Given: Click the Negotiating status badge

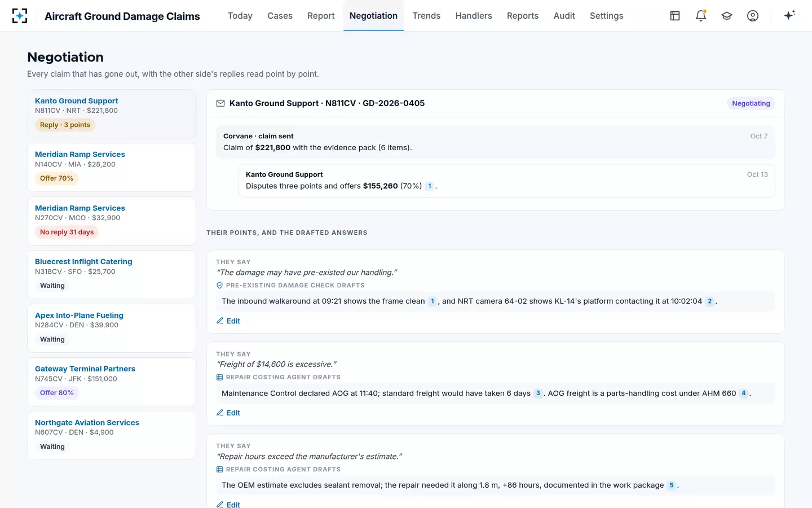Looking at the screenshot, I should tap(751, 103).
